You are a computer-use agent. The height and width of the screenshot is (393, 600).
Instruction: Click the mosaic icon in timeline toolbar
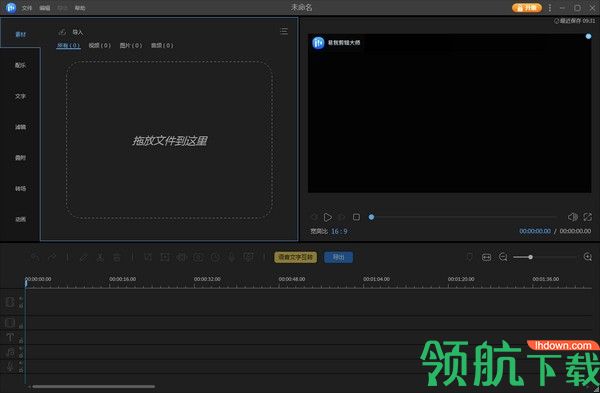(182, 257)
